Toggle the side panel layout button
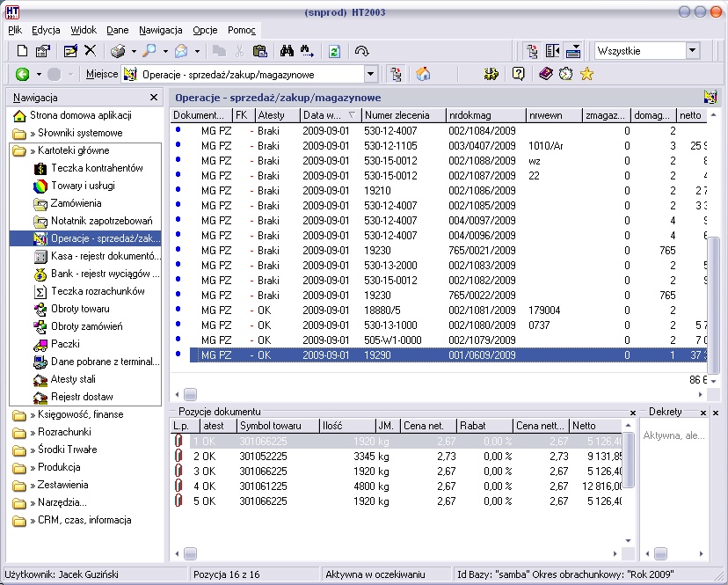728x585 pixels. [x=552, y=51]
